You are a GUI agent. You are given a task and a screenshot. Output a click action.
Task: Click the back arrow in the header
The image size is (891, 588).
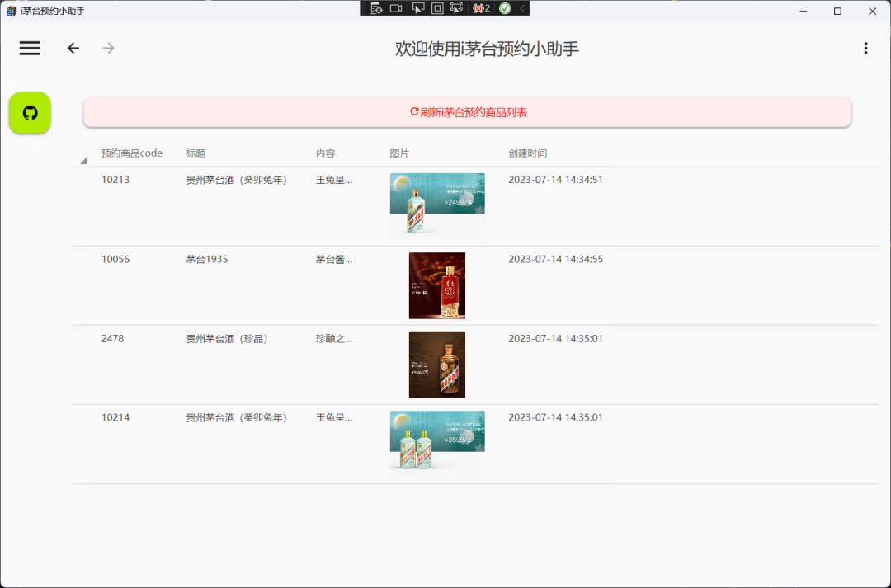[x=73, y=49]
